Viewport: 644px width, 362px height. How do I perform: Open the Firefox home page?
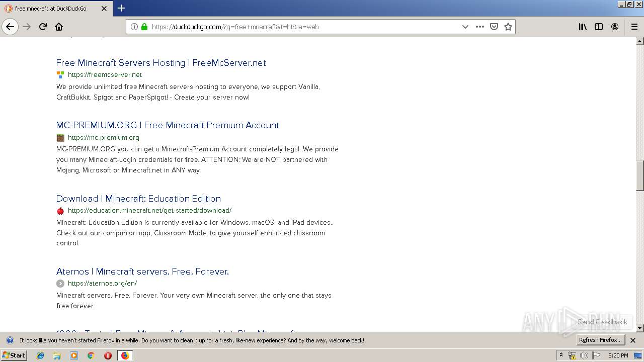pyautogui.click(x=59, y=27)
